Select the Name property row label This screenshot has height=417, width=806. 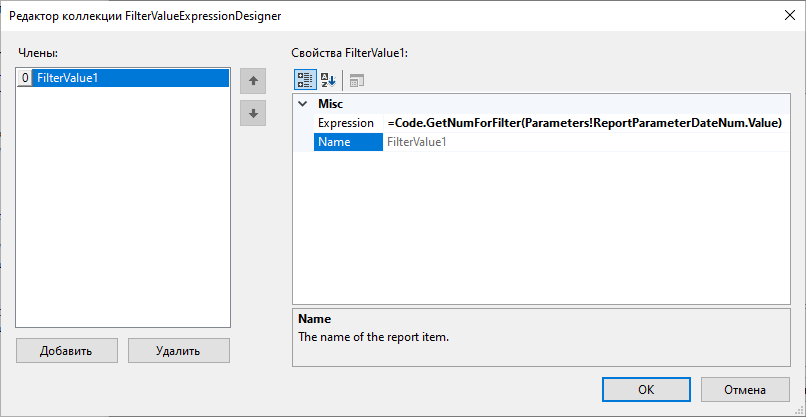coord(335,142)
